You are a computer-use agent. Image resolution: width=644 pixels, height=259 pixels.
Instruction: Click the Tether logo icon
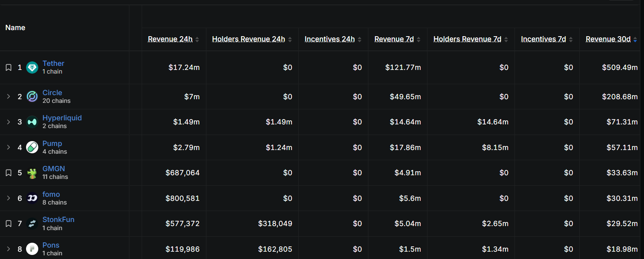click(32, 67)
